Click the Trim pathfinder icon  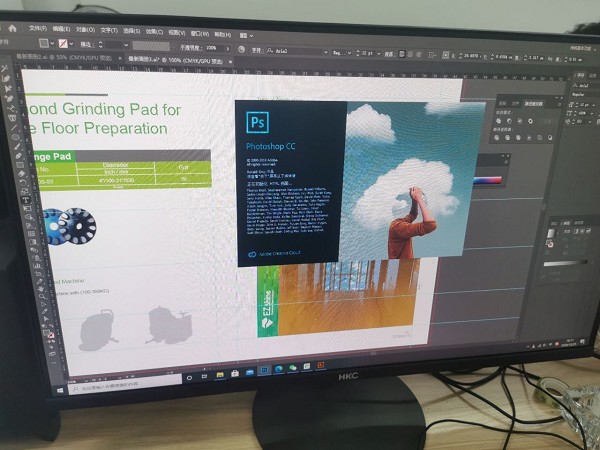(508, 137)
